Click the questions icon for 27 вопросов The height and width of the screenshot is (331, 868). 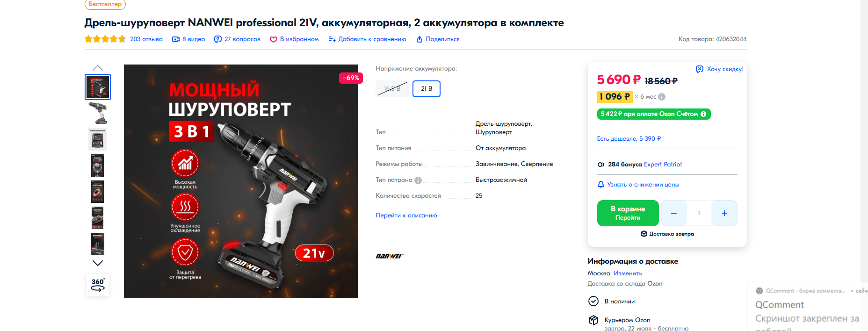tap(218, 39)
